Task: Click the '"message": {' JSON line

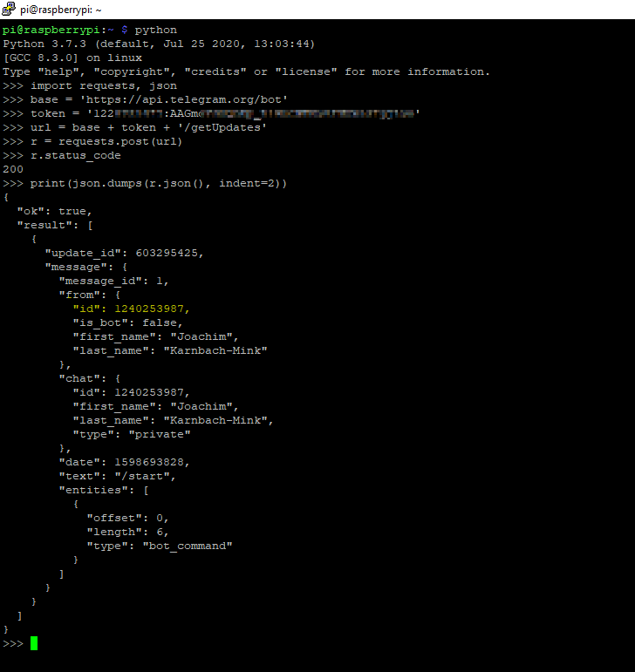Action: tap(85, 267)
